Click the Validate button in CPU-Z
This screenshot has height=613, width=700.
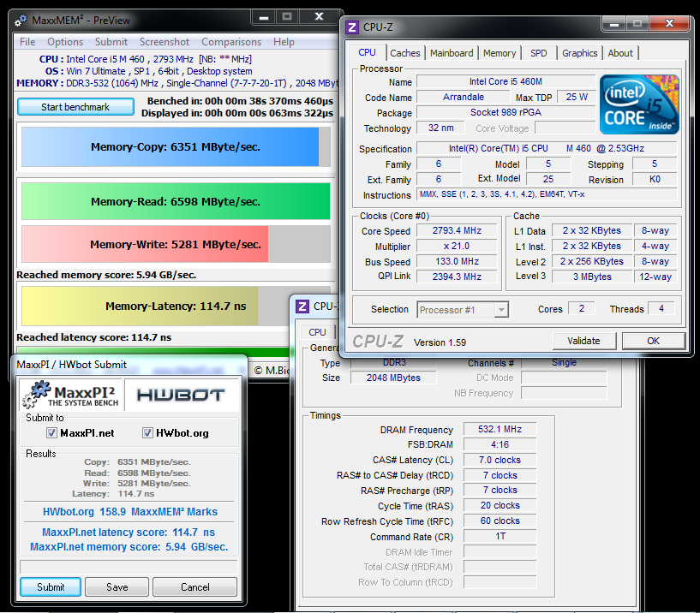(584, 341)
